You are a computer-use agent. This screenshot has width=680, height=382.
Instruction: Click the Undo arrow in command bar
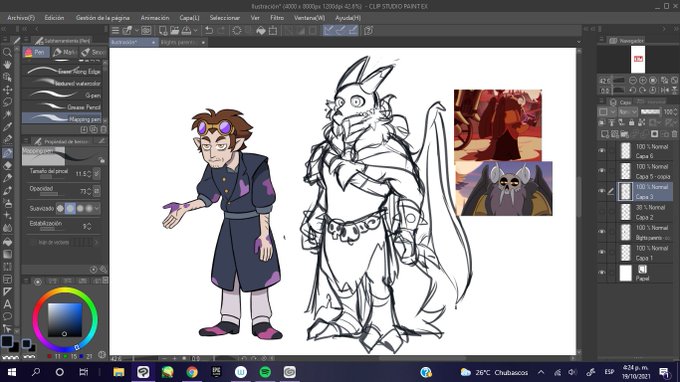(x=209, y=30)
